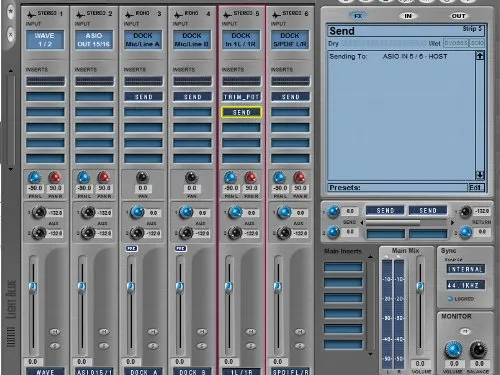
Task: Click the first empty Main Inserts slot
Action: pyautogui.click(x=343, y=267)
